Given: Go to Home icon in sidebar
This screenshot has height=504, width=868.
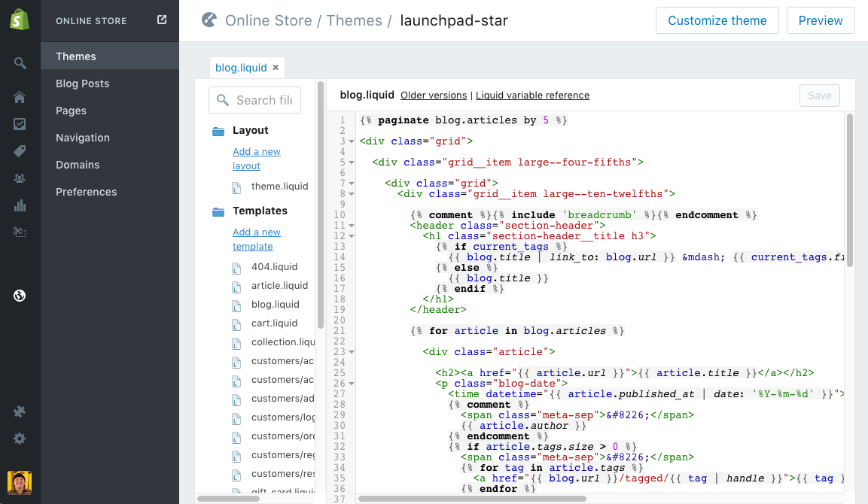Looking at the screenshot, I should point(20,97).
